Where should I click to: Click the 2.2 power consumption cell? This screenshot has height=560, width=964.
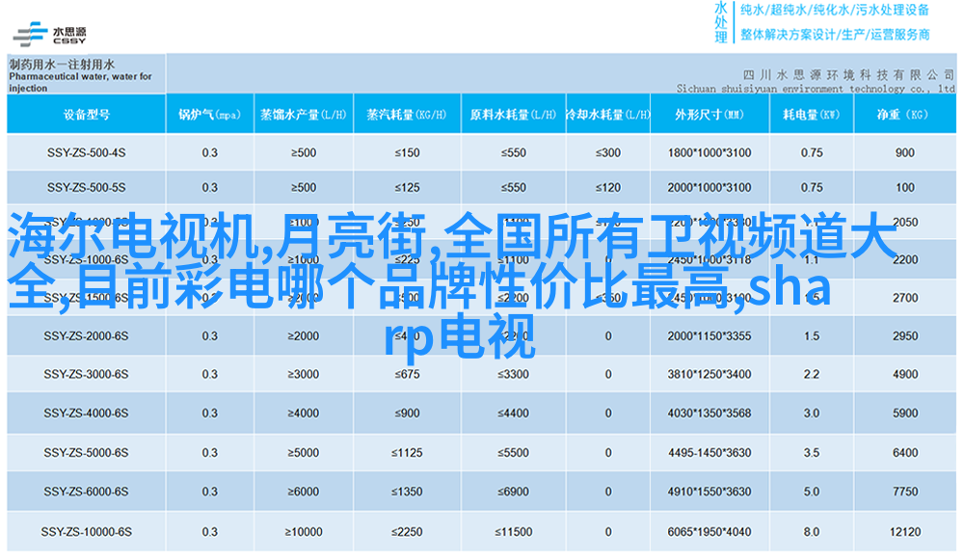click(812, 374)
